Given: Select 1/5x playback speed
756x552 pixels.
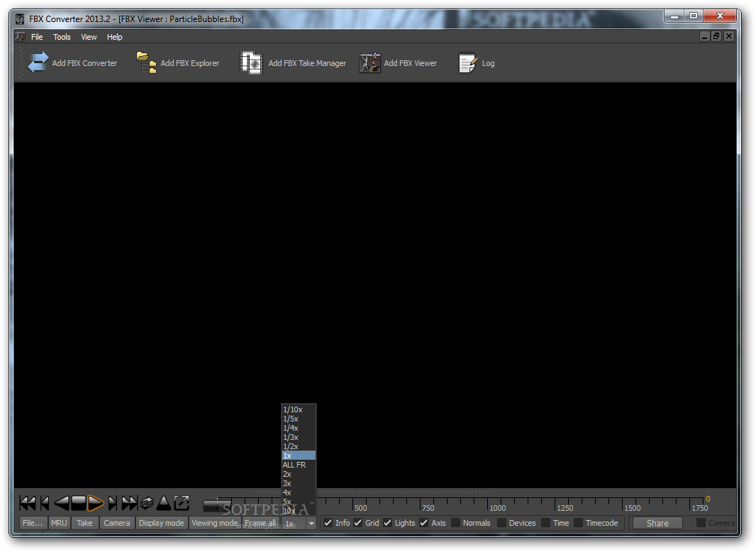Looking at the screenshot, I should (x=299, y=419).
